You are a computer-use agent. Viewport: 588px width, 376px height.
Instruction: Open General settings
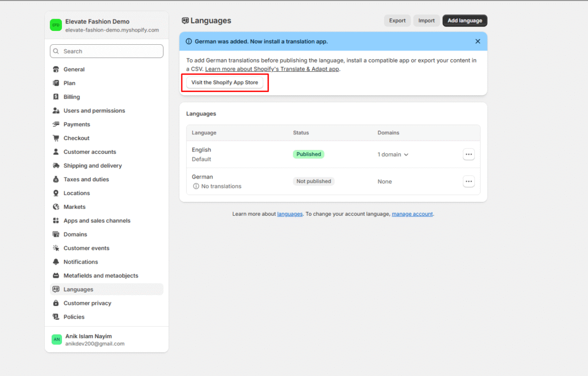pyautogui.click(x=106, y=69)
